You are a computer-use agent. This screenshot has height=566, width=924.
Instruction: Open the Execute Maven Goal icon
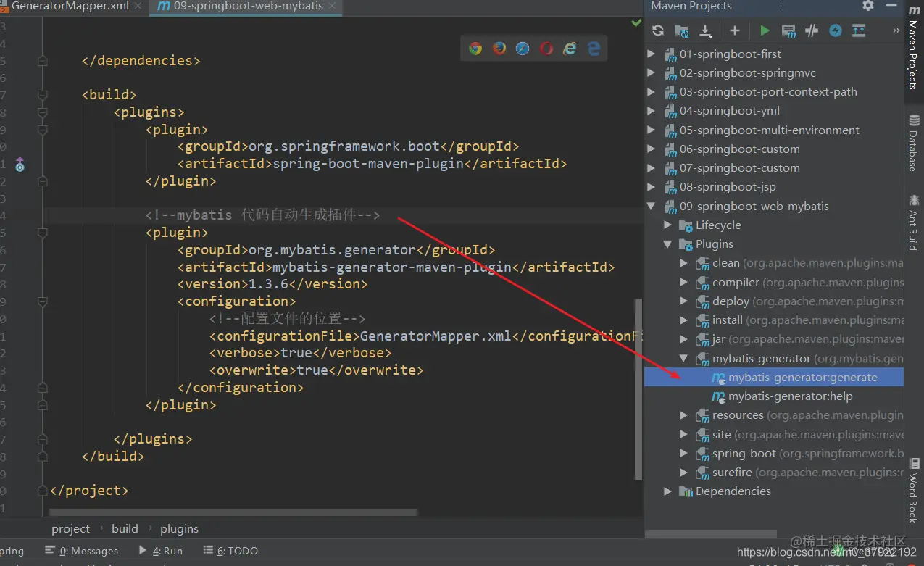[x=788, y=30]
